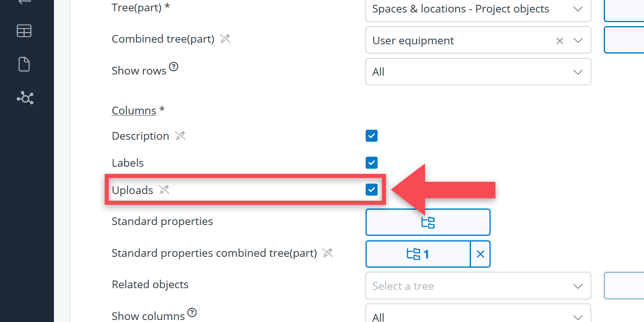Open the Show rows dropdown
The image size is (644, 322).
point(478,72)
